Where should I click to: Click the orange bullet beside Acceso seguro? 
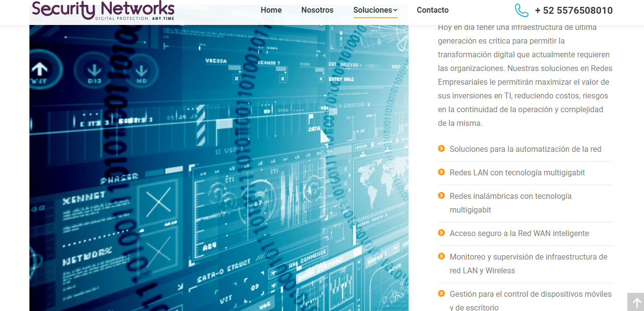[x=441, y=233]
